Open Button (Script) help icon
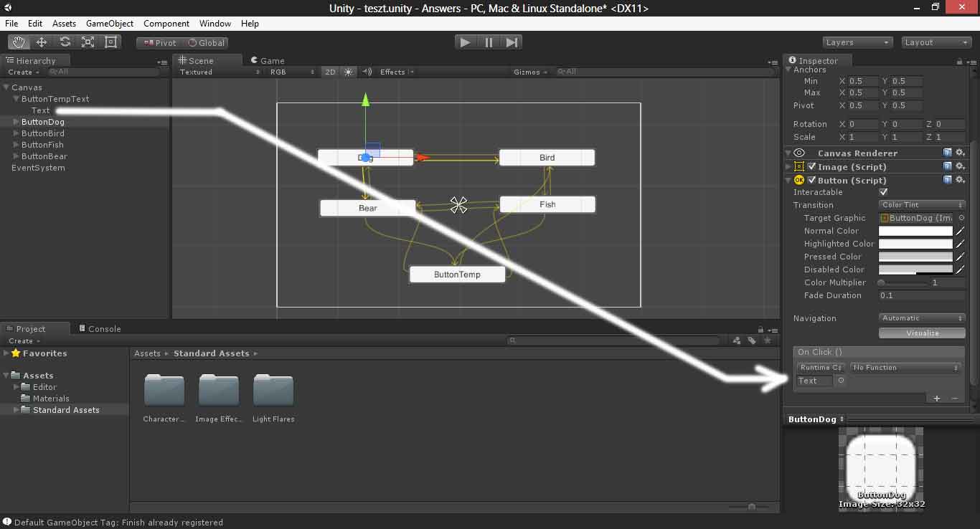 (x=948, y=180)
